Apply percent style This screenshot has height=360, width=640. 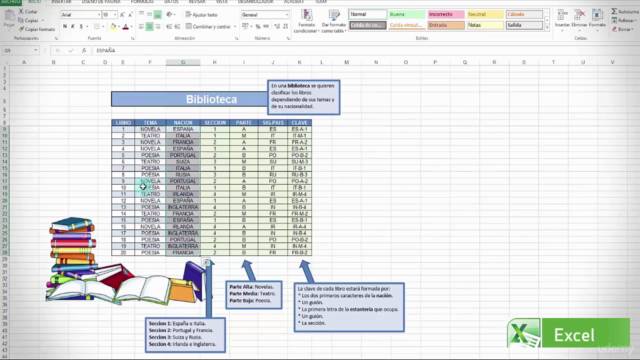pyautogui.click(x=258, y=27)
